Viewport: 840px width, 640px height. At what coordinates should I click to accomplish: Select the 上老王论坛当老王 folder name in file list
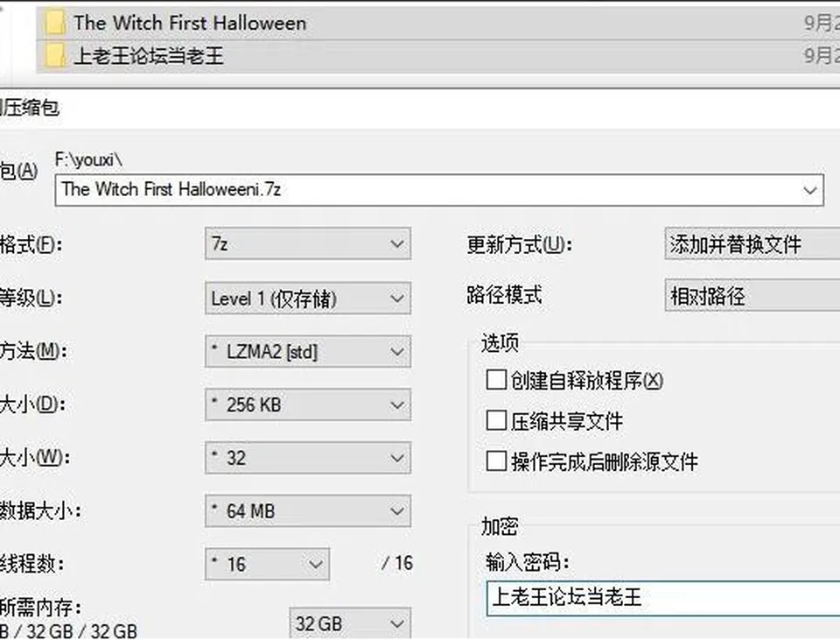point(149,56)
